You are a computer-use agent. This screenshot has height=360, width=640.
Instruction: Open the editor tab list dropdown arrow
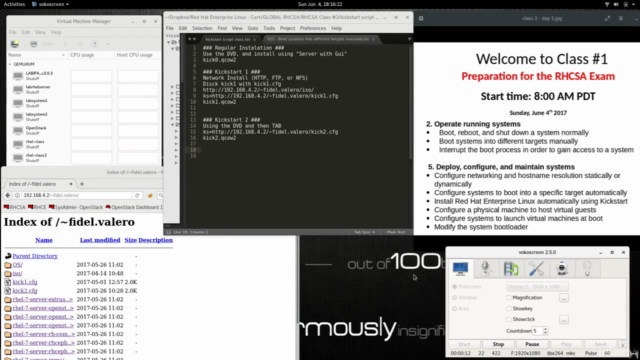[409, 39]
